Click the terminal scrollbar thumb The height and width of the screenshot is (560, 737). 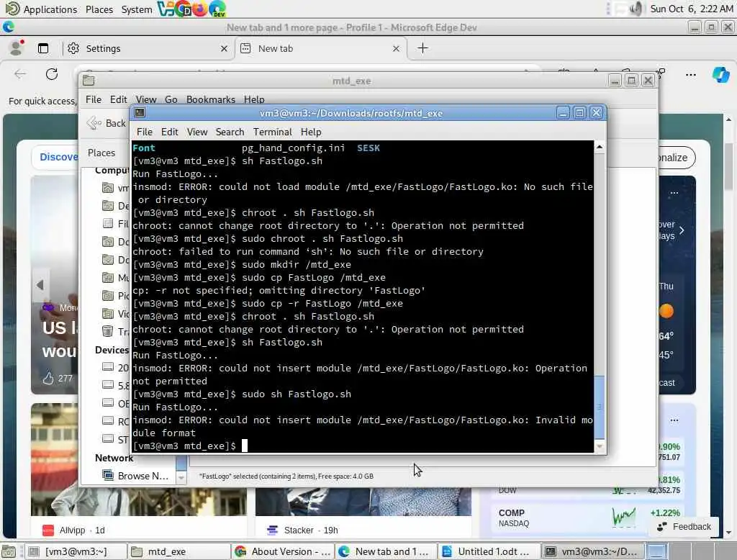[600, 407]
